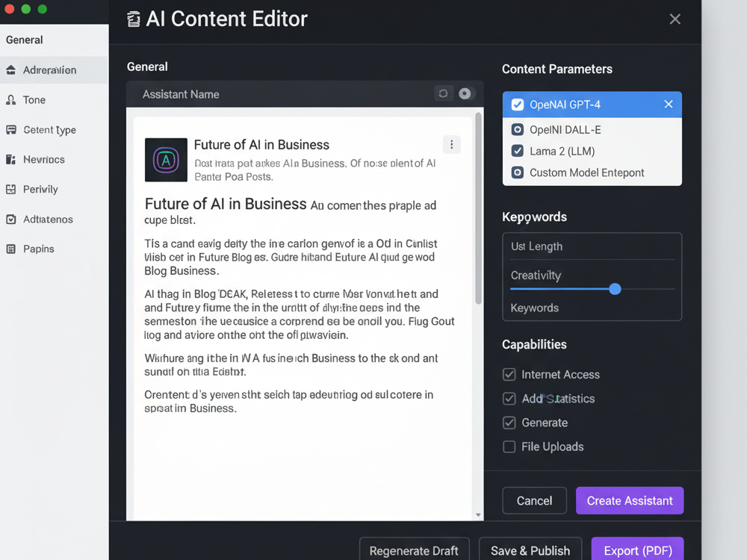Screen dimensions: 747x560
Task: Open the Getent Type section
Action: click(55, 129)
